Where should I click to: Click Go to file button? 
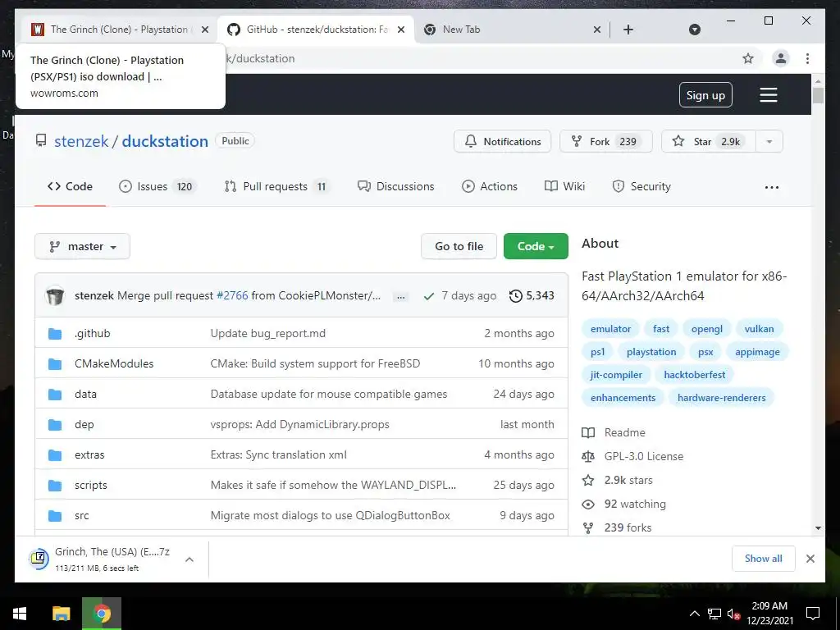[x=459, y=246]
